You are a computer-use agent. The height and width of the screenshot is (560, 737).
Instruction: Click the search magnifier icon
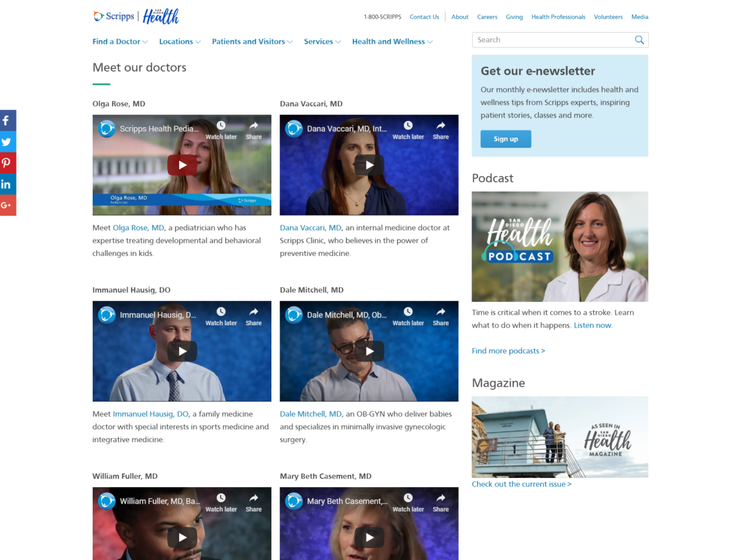[639, 40]
